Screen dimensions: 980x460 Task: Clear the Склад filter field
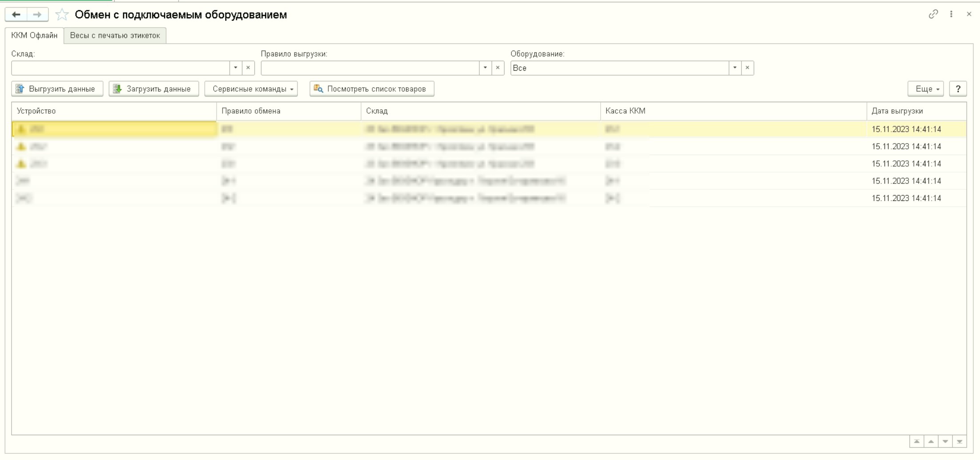[248, 68]
